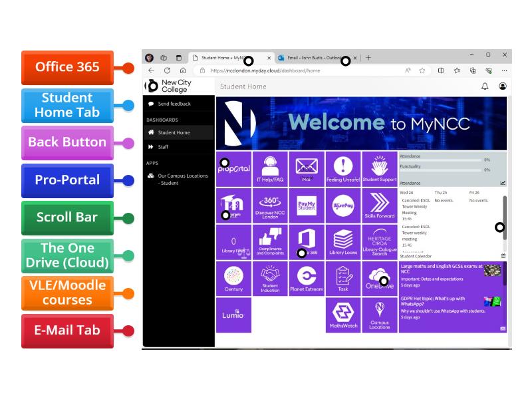
Task: Open the Campus Locations tile
Action: click(379, 314)
